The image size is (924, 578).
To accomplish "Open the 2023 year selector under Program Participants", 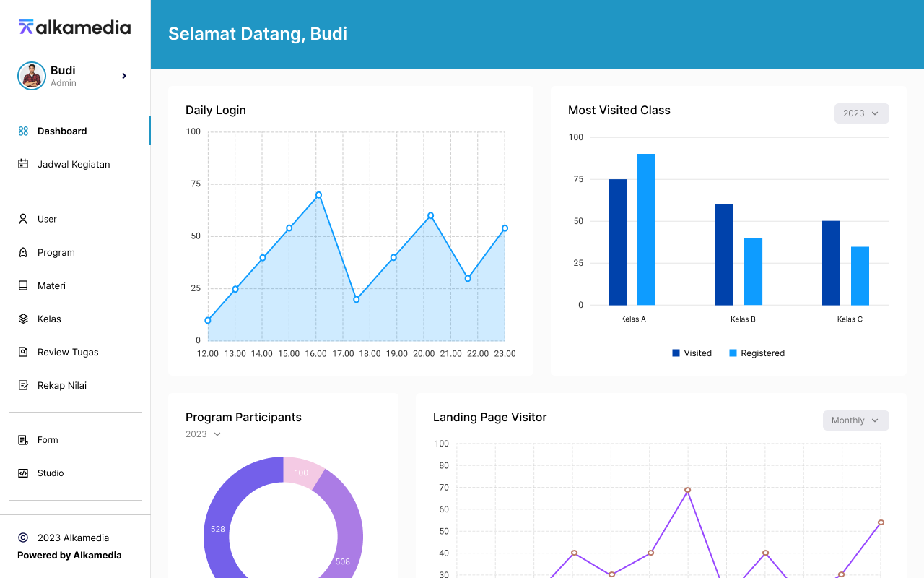I will click(x=203, y=434).
